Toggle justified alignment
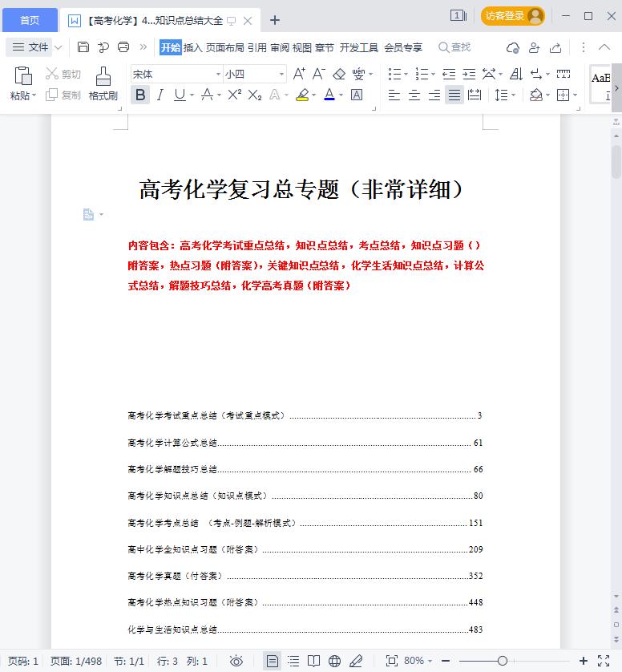Viewport: 622px width, 672px height. [x=454, y=95]
